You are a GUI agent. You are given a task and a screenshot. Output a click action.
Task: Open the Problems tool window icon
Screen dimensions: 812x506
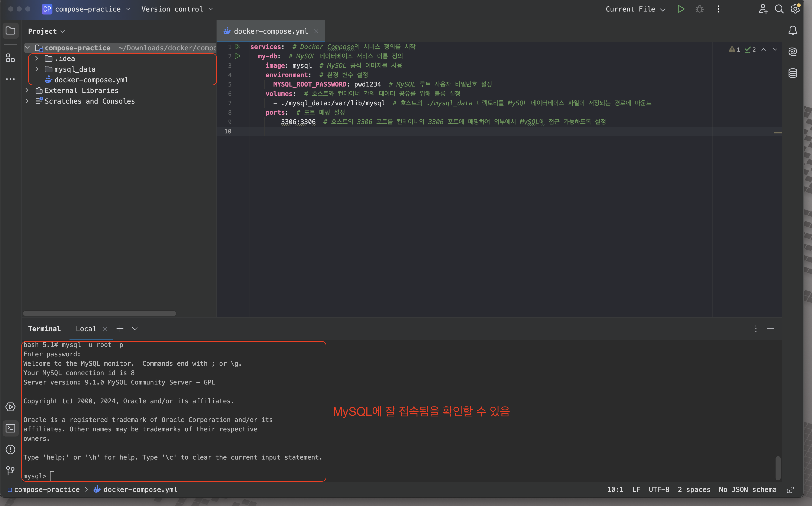click(x=10, y=450)
